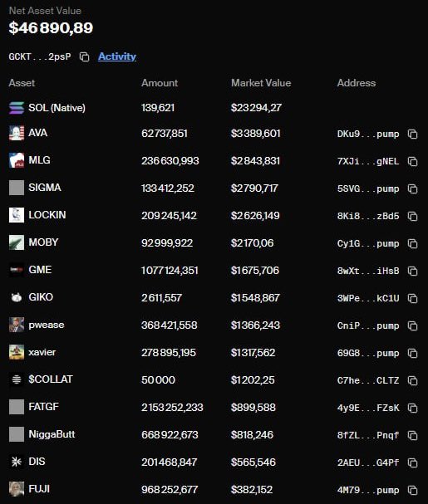Click the Market Value column header
The width and height of the screenshot is (428, 504).
(261, 83)
